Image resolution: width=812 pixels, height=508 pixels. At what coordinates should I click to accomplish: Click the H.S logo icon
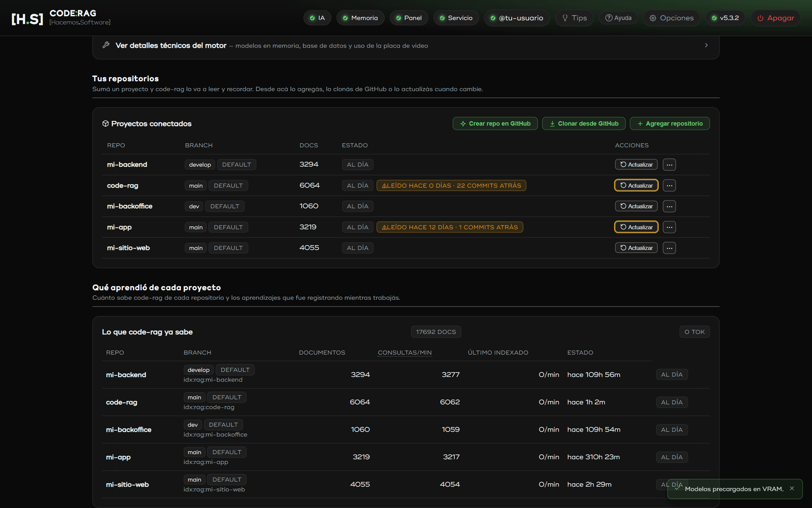27,19
